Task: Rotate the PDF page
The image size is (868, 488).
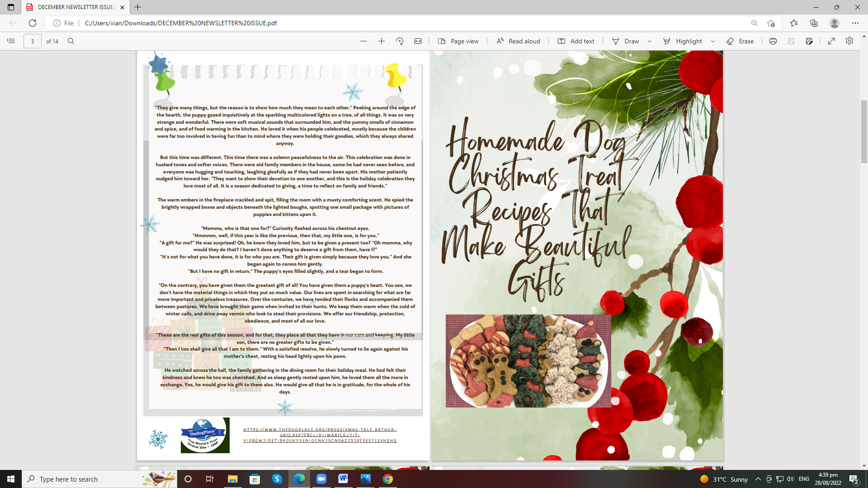Action: click(x=400, y=41)
